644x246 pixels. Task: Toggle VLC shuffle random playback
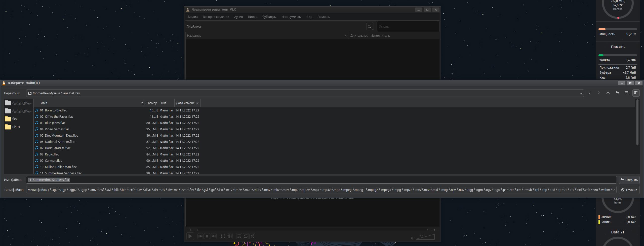pos(252,236)
